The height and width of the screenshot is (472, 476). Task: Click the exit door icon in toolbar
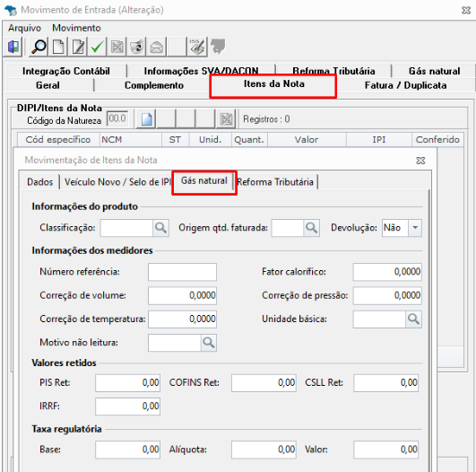click(x=13, y=47)
